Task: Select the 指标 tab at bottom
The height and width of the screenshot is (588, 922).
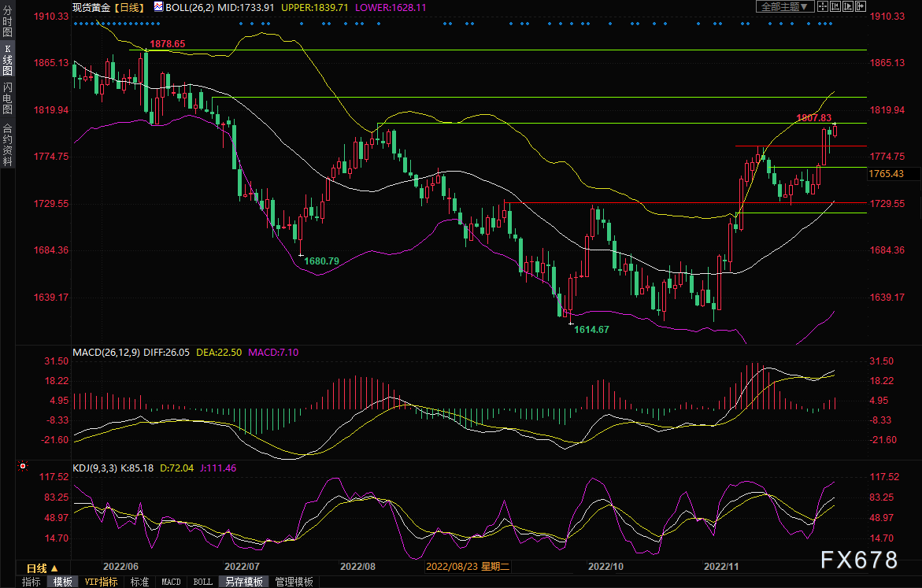Action: pos(31,582)
